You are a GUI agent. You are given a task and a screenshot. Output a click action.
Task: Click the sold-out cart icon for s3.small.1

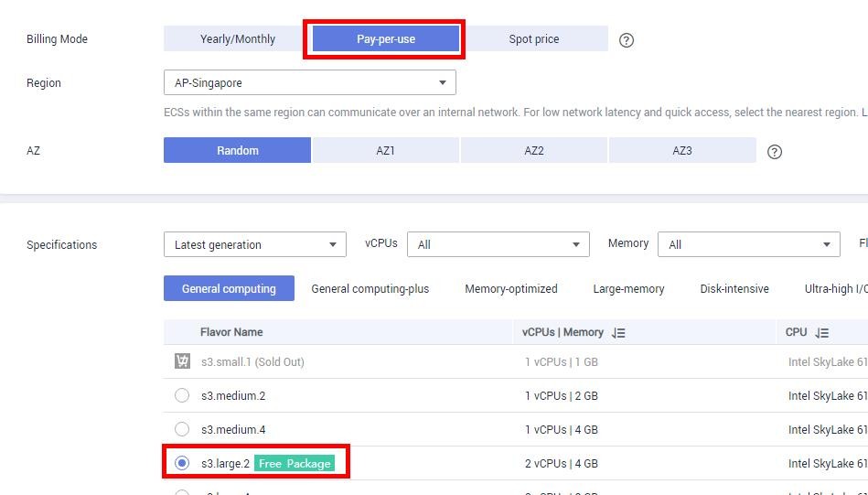pyautogui.click(x=182, y=361)
